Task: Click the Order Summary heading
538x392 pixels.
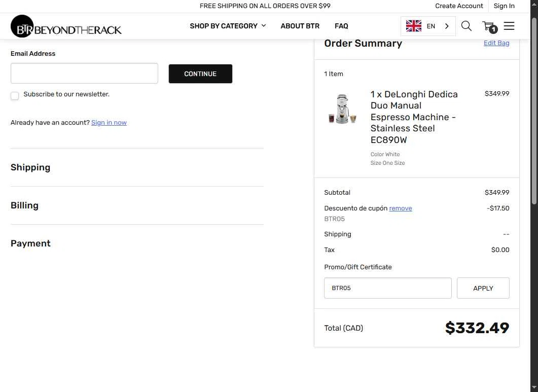Action: click(x=363, y=43)
